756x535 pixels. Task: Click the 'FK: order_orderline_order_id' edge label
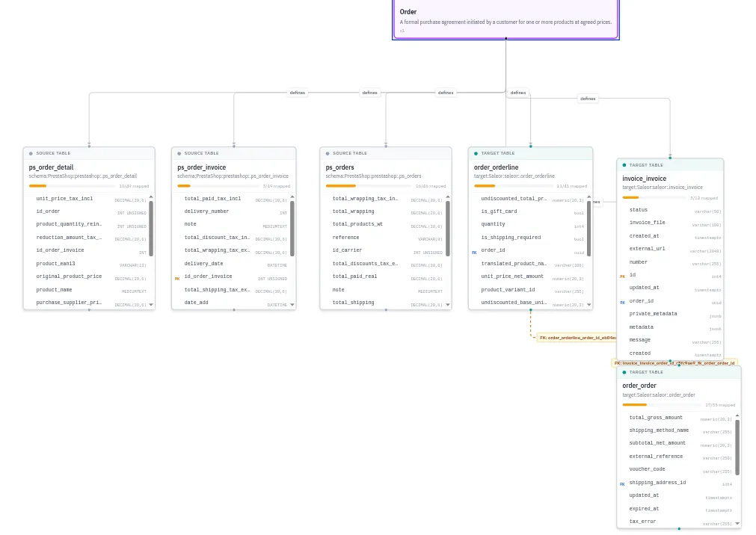click(x=577, y=338)
